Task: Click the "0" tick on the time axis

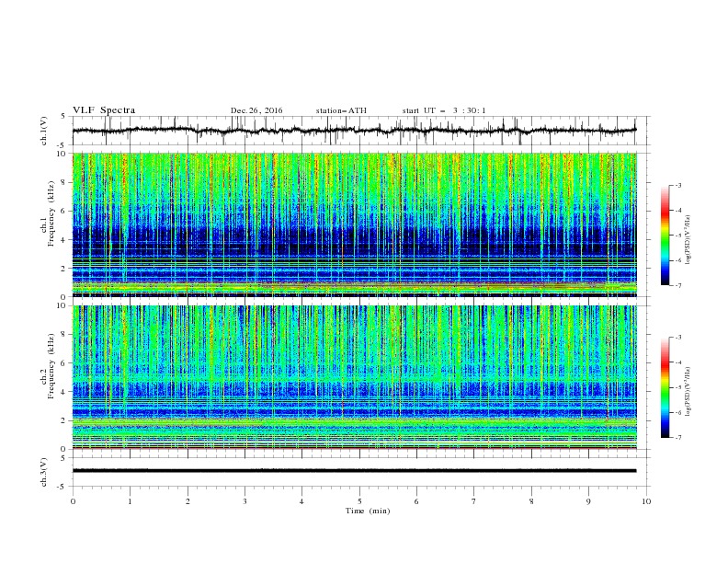Action: click(73, 501)
